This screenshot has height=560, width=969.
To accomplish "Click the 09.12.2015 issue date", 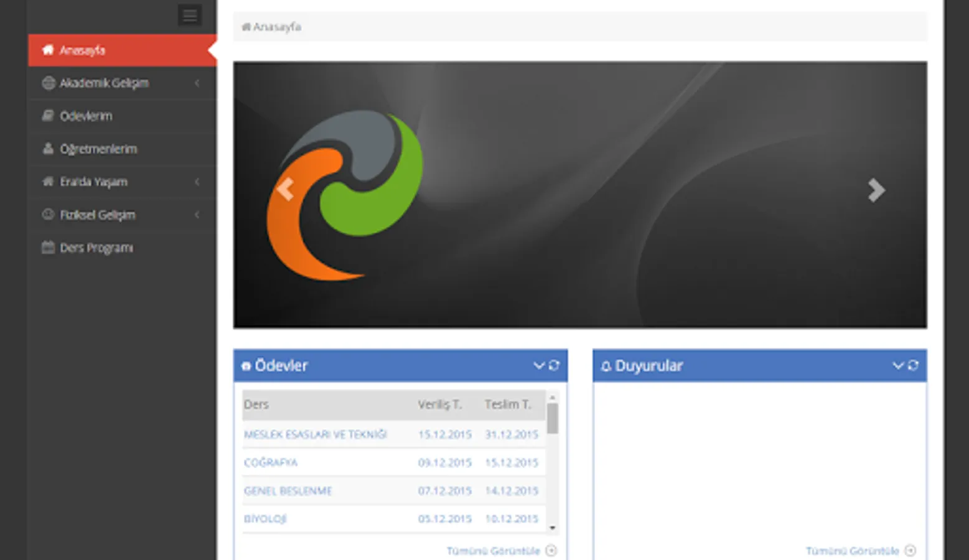I will point(445,462).
